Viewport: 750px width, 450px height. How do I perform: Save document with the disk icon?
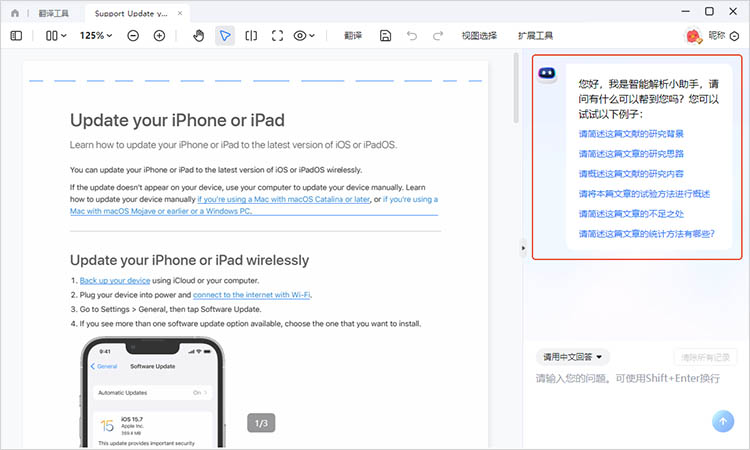386,35
